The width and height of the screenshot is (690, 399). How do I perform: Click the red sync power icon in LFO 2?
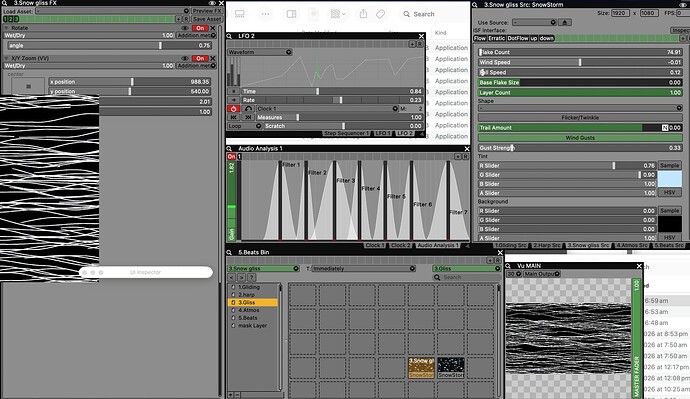[234, 109]
